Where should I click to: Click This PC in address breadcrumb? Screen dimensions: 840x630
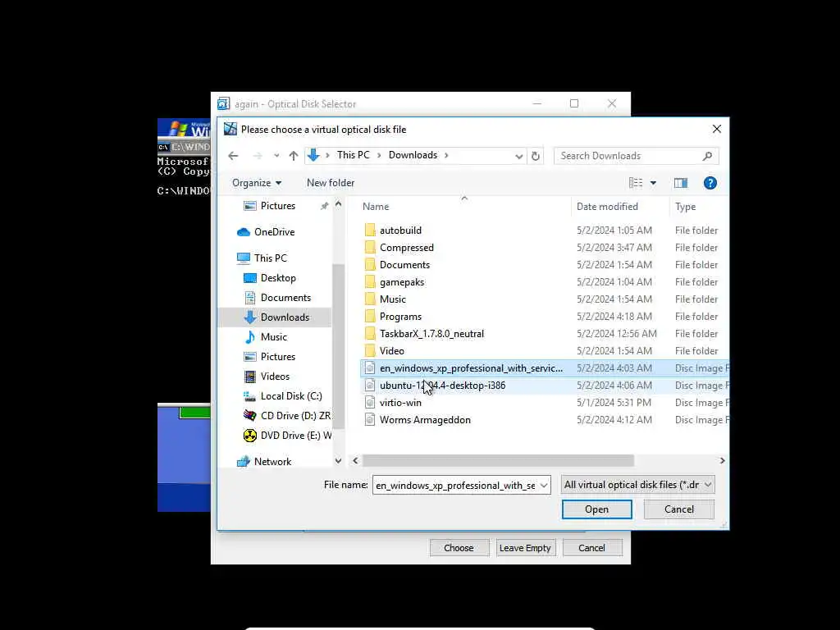click(x=353, y=155)
